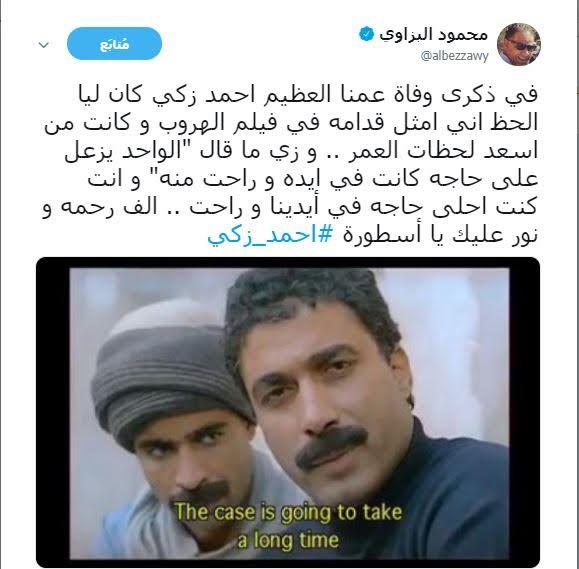Viewport: 579px width, 569px height.
Task: Open the #احمد_زكي hashtag link
Action: pos(270,236)
